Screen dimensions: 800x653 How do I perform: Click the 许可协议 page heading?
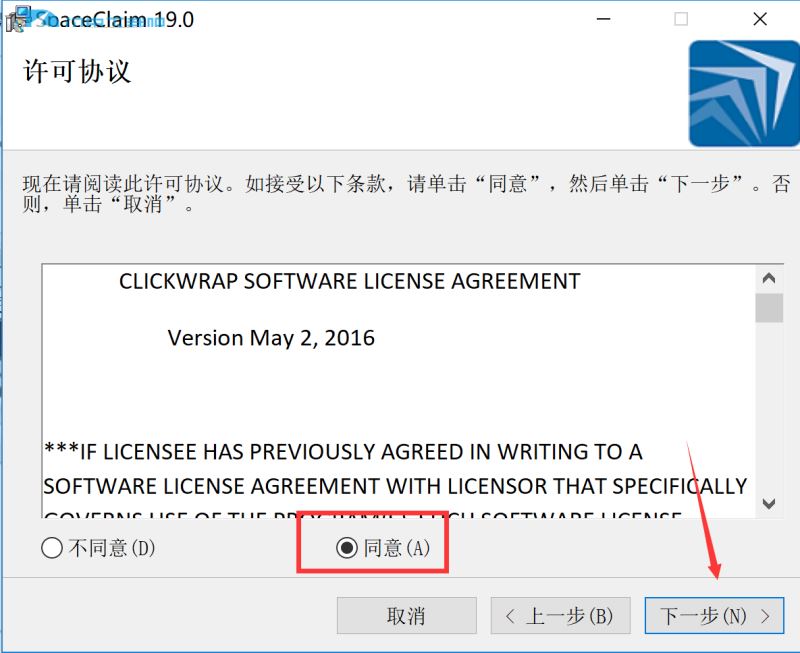point(77,71)
